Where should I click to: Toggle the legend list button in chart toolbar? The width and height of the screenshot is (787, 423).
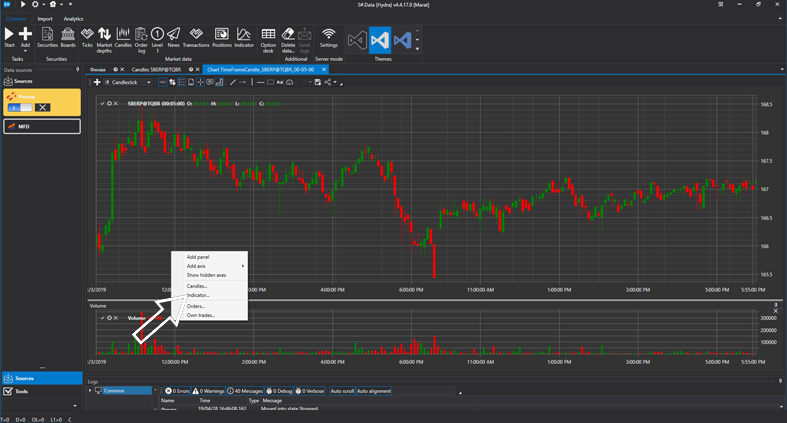(182, 82)
